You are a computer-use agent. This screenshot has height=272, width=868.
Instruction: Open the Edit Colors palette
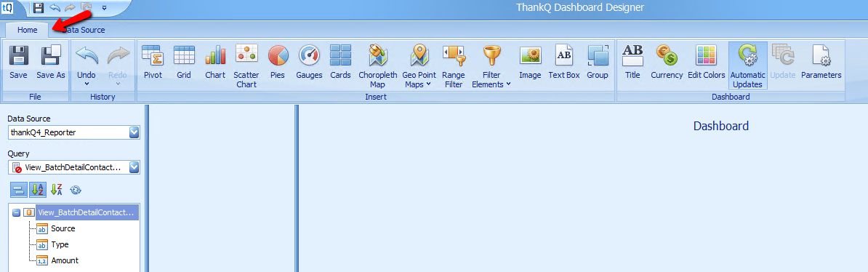pos(707,62)
